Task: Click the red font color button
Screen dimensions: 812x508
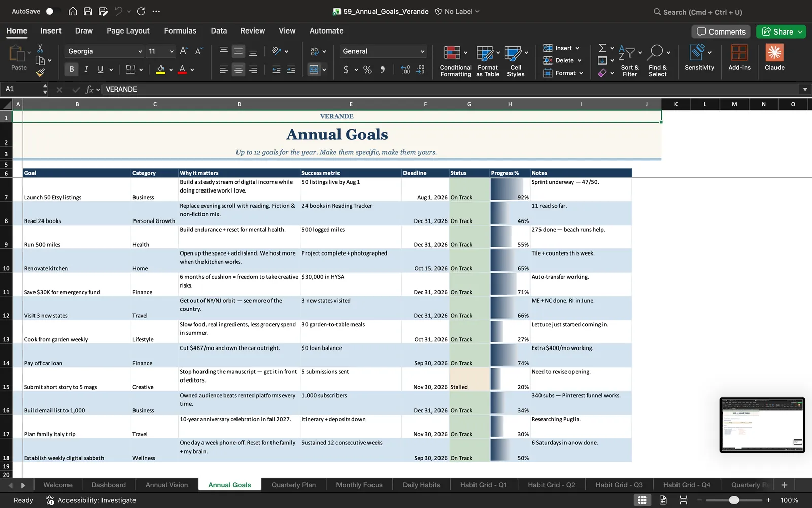Action: (182, 70)
